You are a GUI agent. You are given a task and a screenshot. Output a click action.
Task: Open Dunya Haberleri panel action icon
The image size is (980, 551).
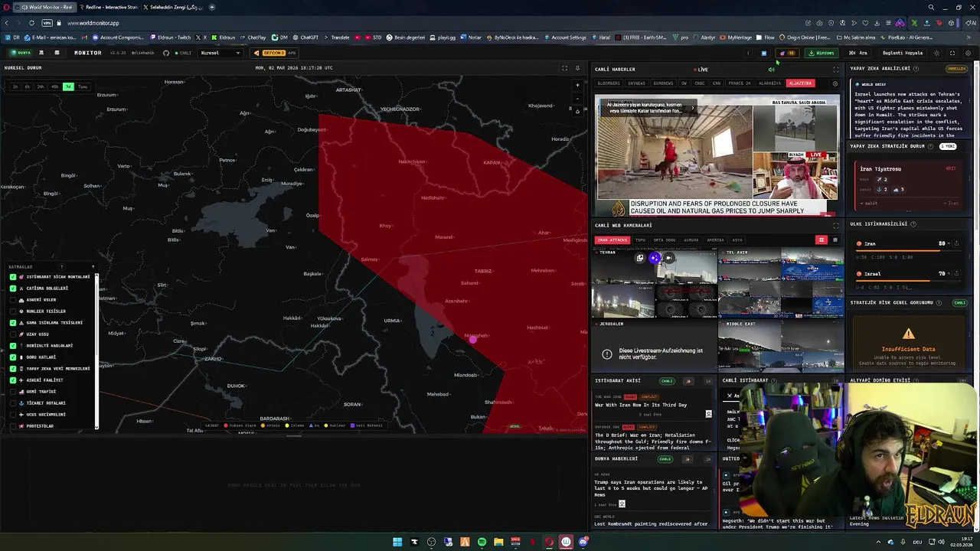click(688, 459)
